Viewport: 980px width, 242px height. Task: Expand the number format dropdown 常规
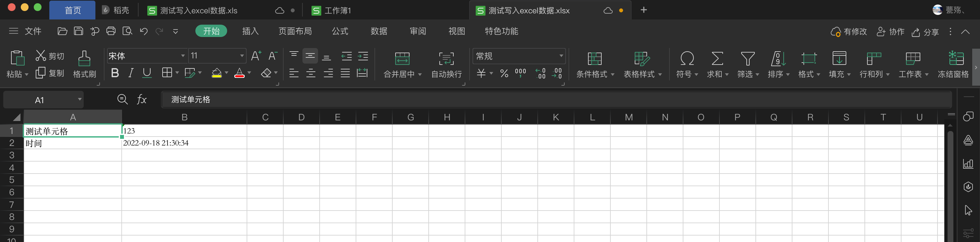pos(561,56)
